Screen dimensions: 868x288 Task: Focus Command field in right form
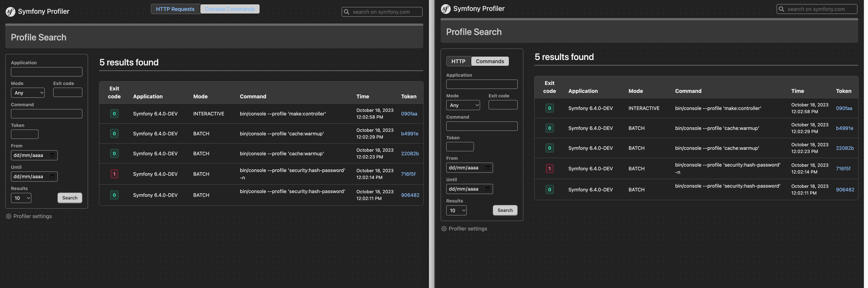482,126
